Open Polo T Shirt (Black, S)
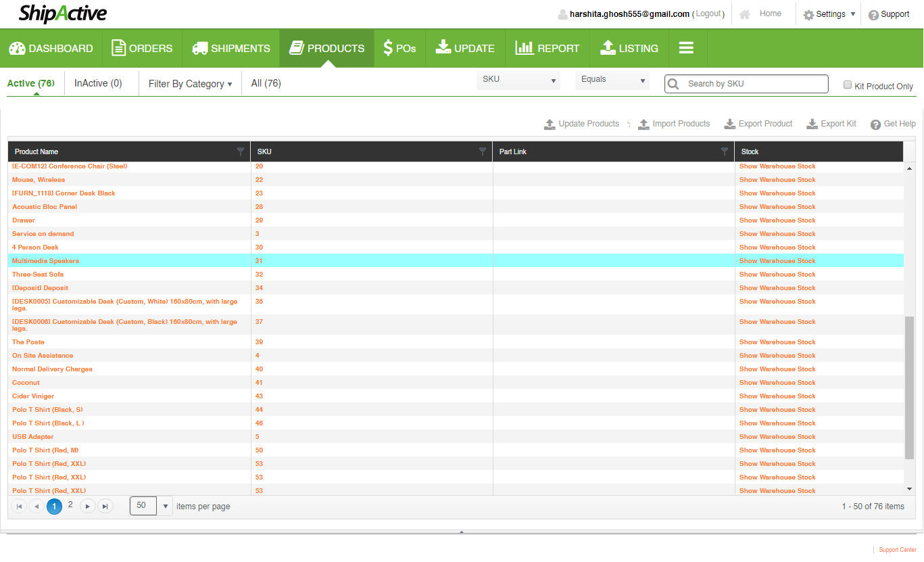 pyautogui.click(x=47, y=410)
